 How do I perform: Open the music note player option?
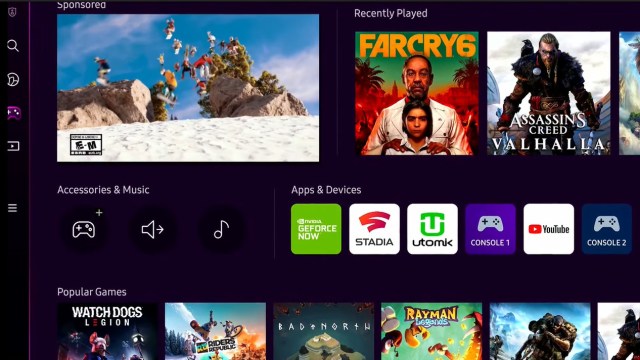click(x=221, y=229)
